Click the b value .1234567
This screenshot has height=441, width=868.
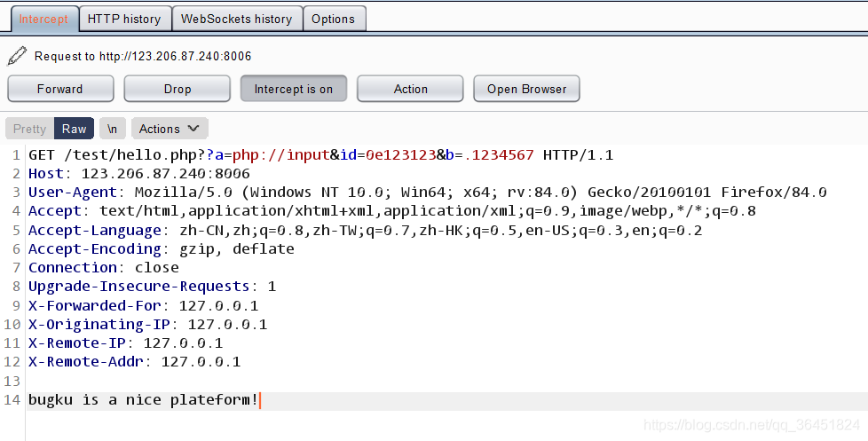(x=499, y=155)
